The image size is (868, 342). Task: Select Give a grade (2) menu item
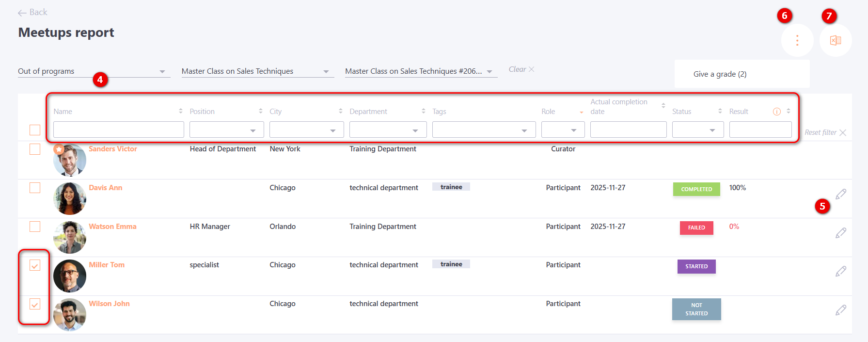720,74
